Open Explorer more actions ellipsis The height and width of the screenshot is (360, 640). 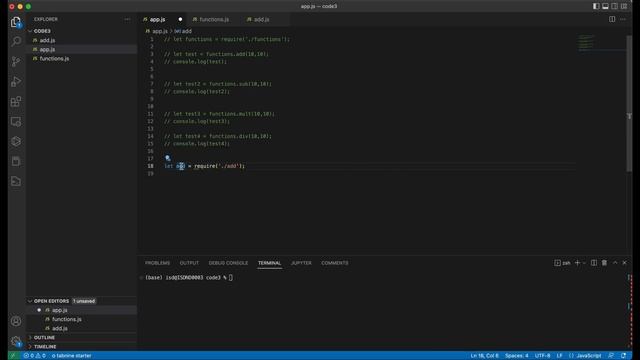(x=127, y=19)
